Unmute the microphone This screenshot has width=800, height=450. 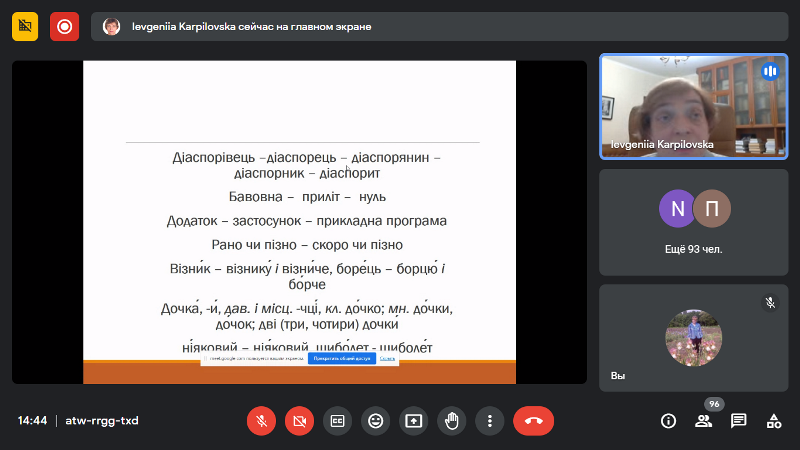(x=261, y=421)
